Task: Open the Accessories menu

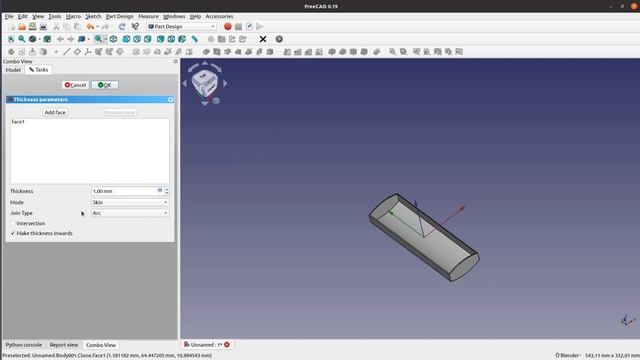Action: point(219,16)
